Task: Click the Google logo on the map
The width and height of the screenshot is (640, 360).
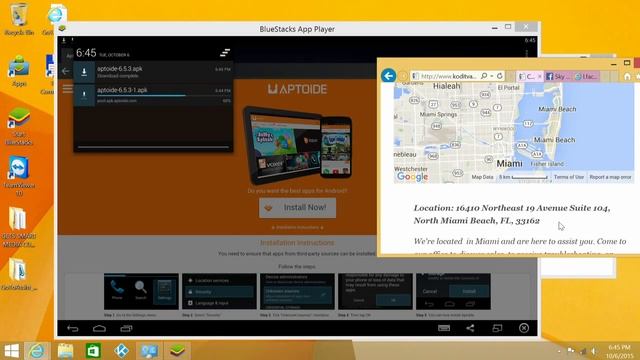Action: [x=412, y=177]
